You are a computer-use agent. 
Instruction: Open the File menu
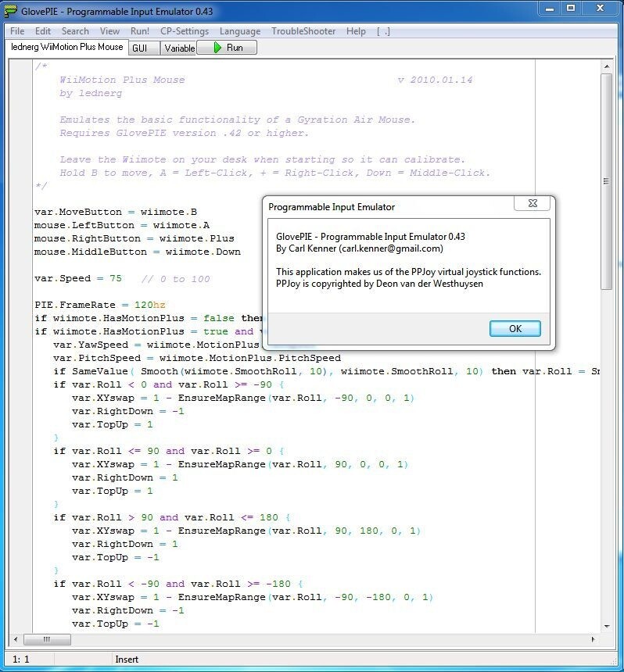click(x=17, y=31)
